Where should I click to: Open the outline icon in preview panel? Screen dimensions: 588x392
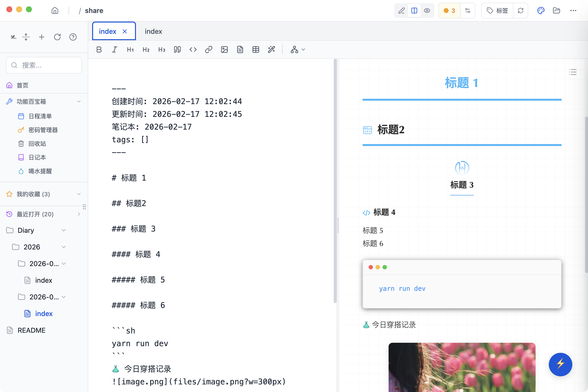pyautogui.click(x=573, y=72)
